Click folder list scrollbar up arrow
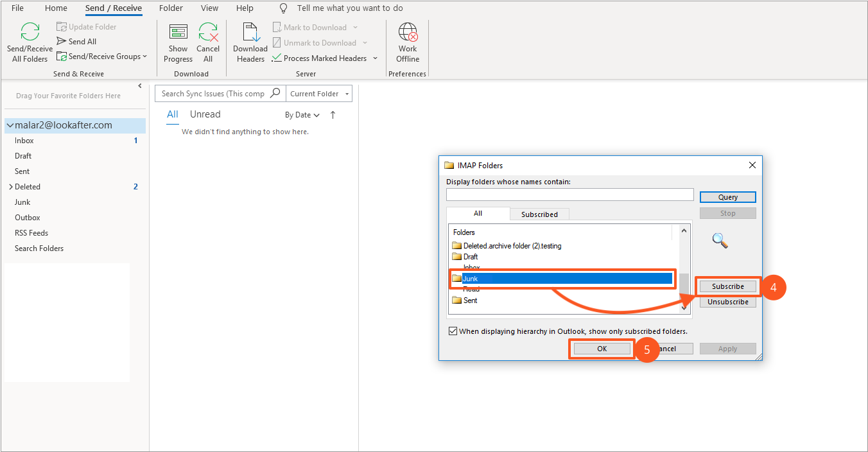This screenshot has width=868, height=452. point(685,230)
